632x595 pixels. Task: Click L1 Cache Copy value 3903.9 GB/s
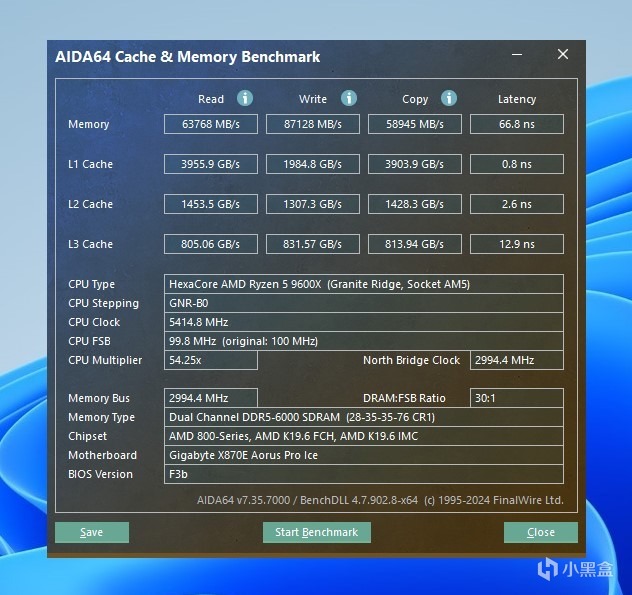[x=415, y=164]
